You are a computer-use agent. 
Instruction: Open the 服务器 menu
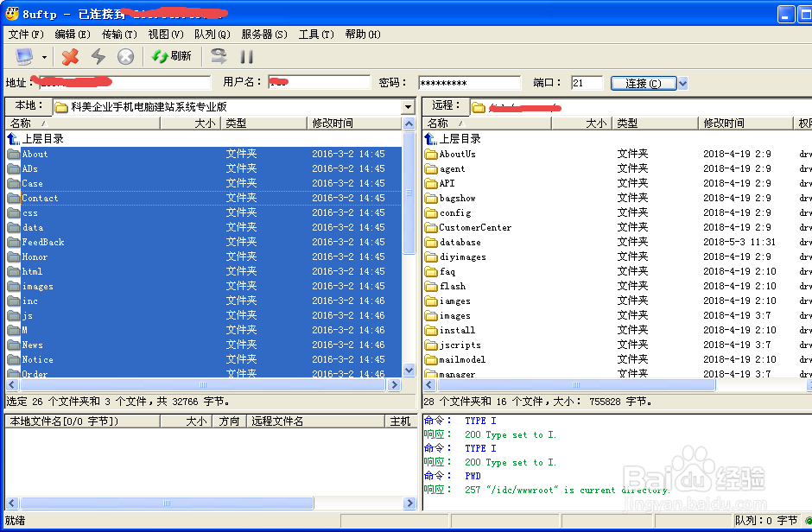263,35
